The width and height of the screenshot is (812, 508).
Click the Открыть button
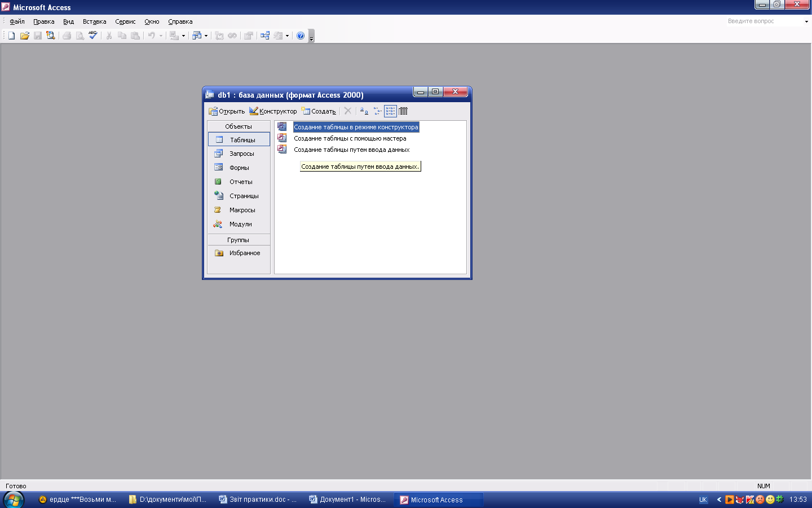[x=227, y=111]
